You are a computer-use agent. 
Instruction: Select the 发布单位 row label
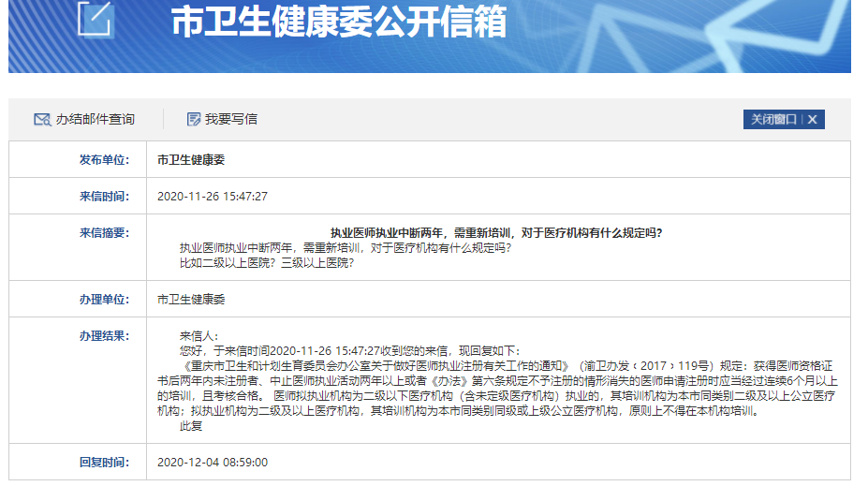point(104,160)
